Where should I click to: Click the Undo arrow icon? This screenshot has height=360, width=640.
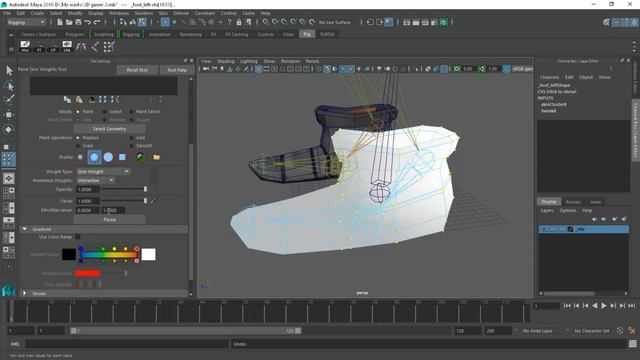87,22
